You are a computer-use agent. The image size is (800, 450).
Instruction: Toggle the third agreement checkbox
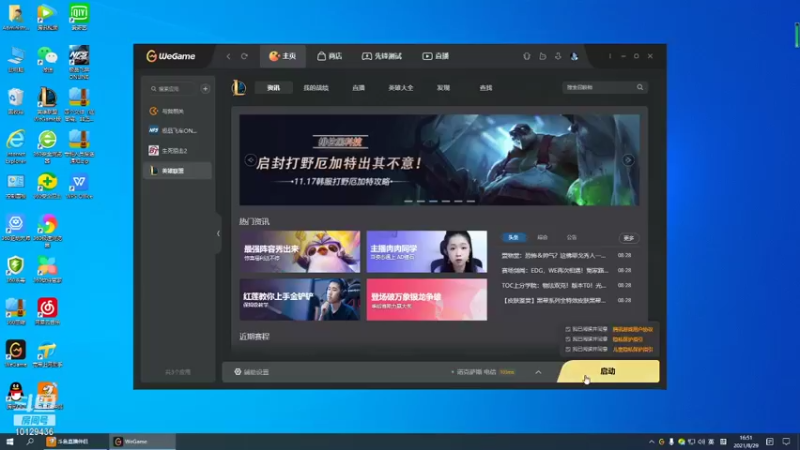(x=568, y=349)
